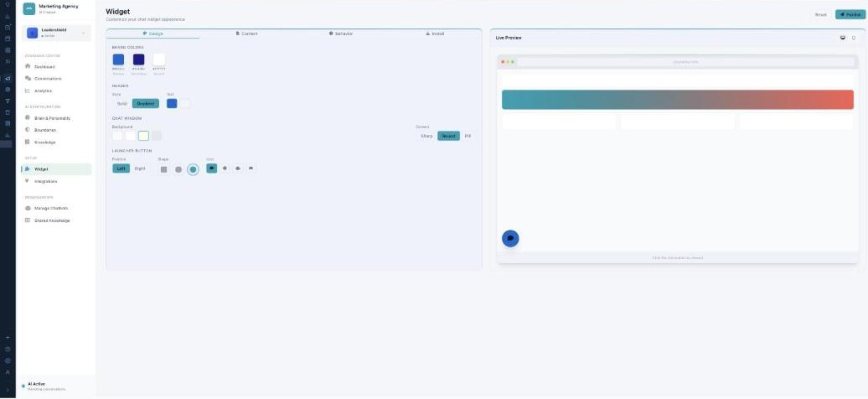Set corners to Pill

[x=468, y=136]
